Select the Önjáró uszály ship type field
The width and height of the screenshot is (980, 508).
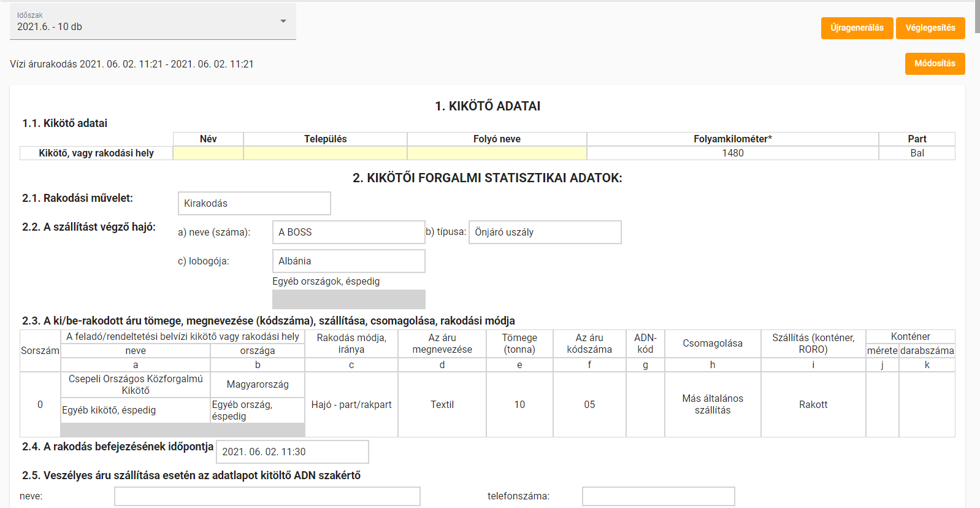[x=544, y=233]
